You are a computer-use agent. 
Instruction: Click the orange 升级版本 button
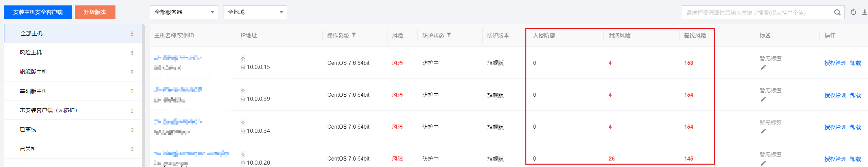(95, 12)
